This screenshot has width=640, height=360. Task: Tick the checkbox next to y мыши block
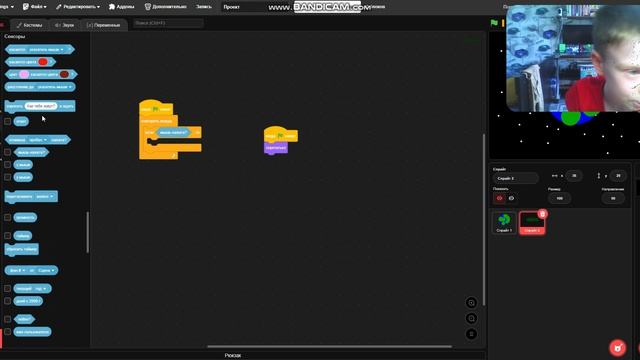pos(7,177)
